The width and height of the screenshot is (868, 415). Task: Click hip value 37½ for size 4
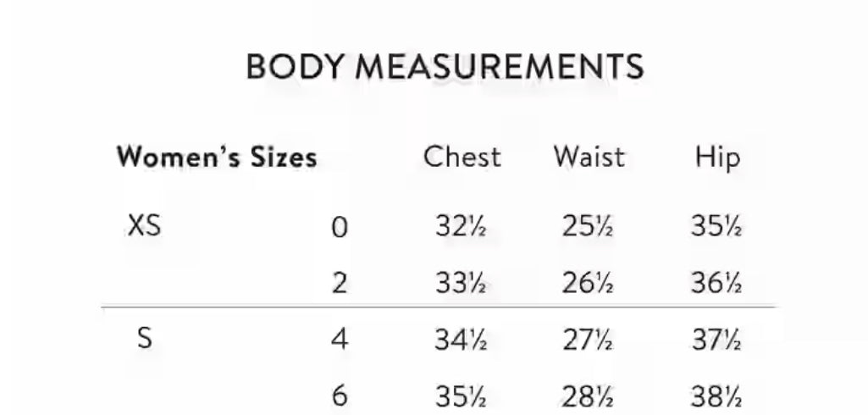[716, 340]
